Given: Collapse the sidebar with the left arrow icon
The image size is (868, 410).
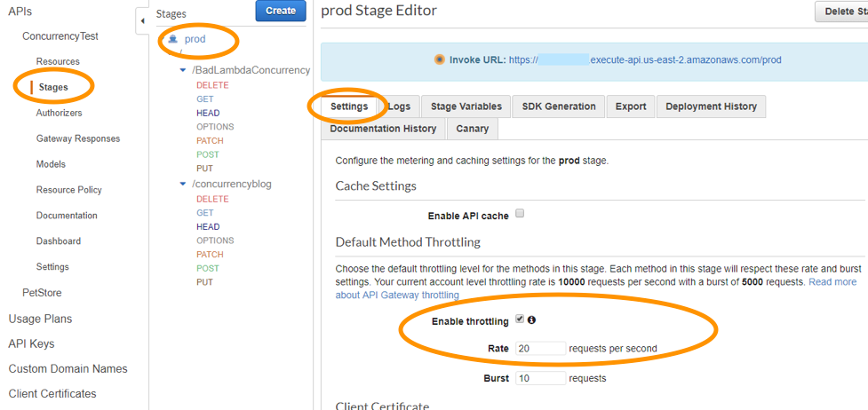Looking at the screenshot, I should click(142, 21).
